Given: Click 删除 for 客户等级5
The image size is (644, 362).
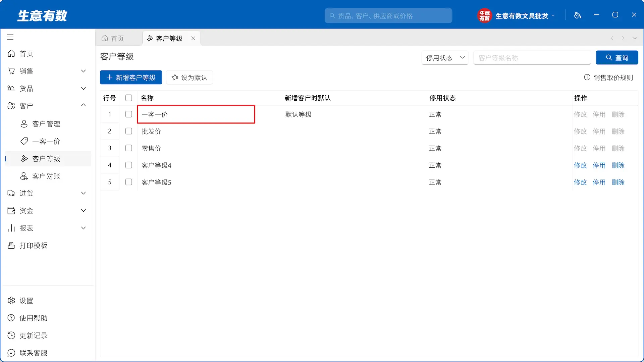Looking at the screenshot, I should point(618,182).
